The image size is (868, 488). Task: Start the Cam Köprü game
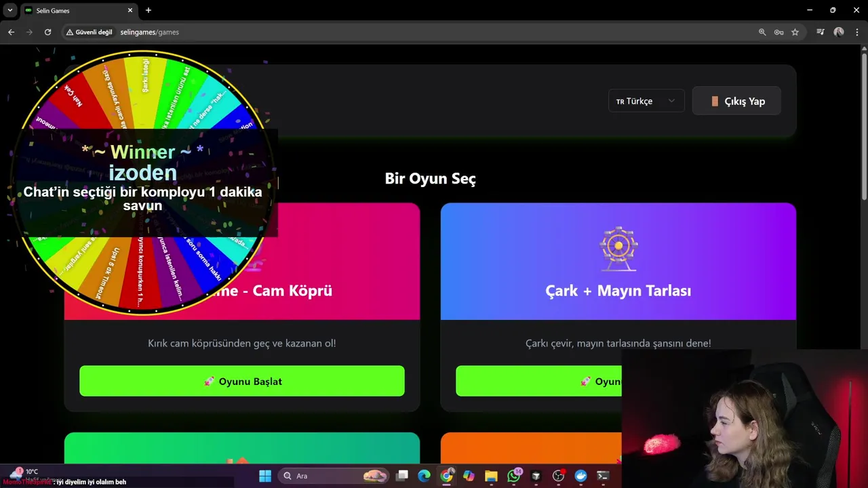click(x=242, y=381)
